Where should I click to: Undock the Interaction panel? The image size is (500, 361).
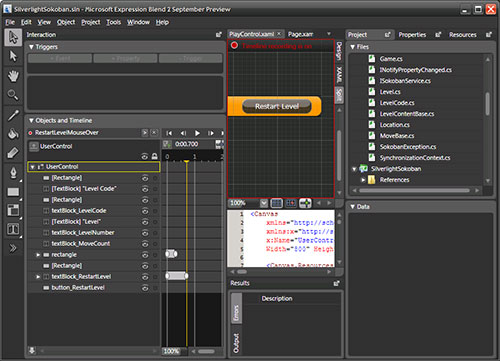tap(219, 35)
